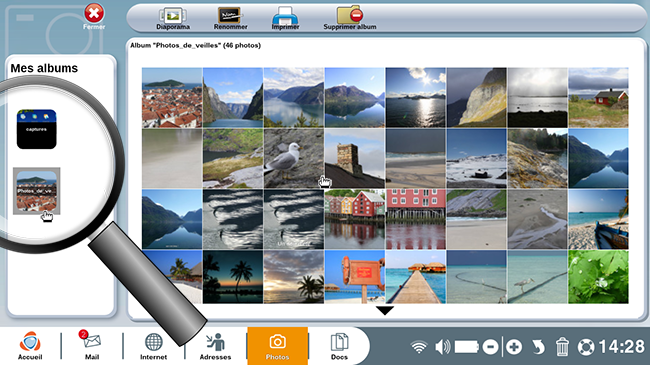This screenshot has width=650, height=365.
Task: Open the blue boat beach photo
Action: click(598, 219)
